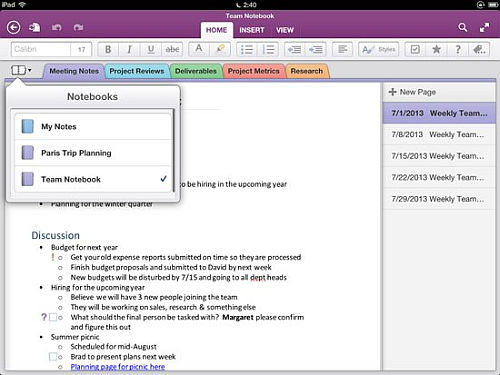The image size is (500, 375).
Task: Decrease the indent level
Action: click(295, 49)
